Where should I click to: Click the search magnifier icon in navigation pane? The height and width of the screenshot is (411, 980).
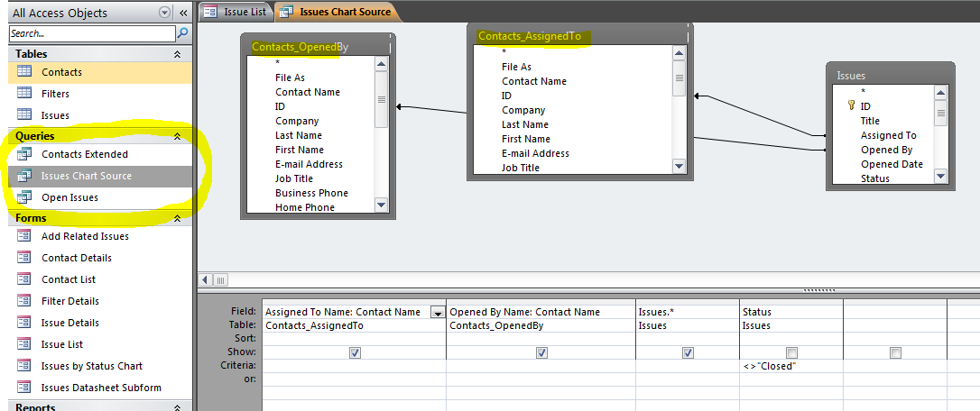[x=183, y=33]
